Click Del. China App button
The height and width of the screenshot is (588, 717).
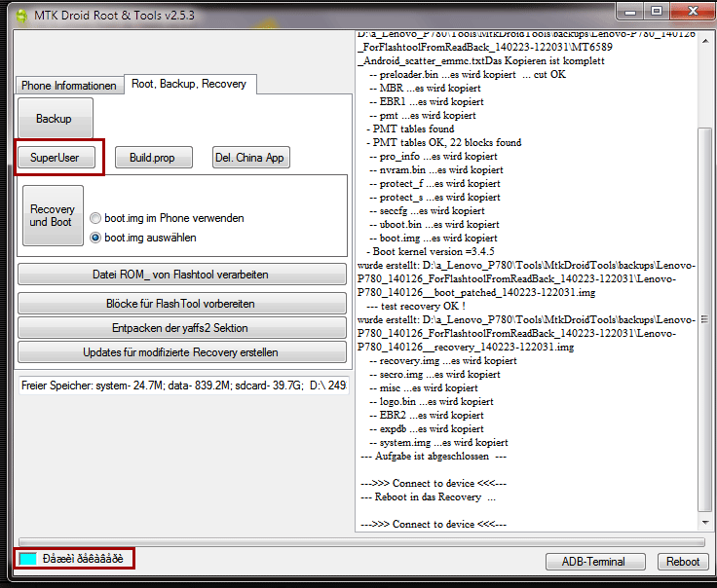pos(251,158)
